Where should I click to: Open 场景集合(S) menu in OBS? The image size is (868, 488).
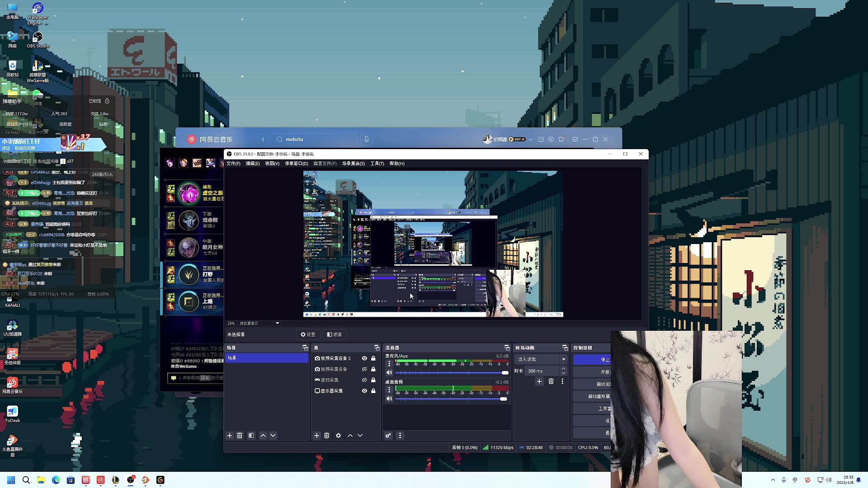[354, 164]
